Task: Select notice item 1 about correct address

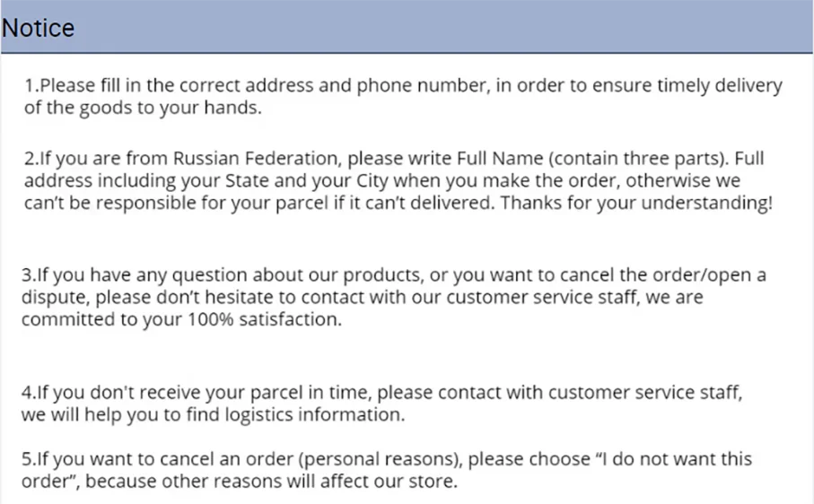Action: coord(403,97)
